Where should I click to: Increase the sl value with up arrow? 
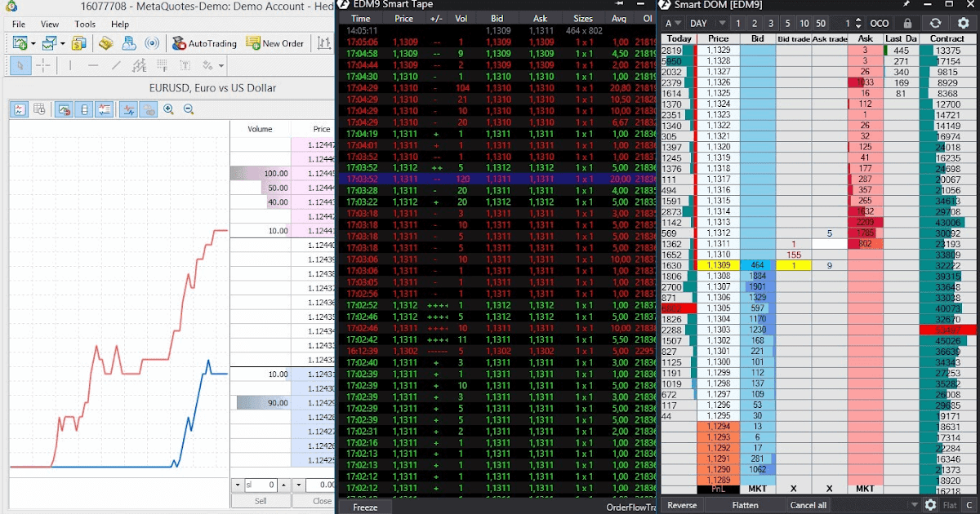(x=283, y=485)
